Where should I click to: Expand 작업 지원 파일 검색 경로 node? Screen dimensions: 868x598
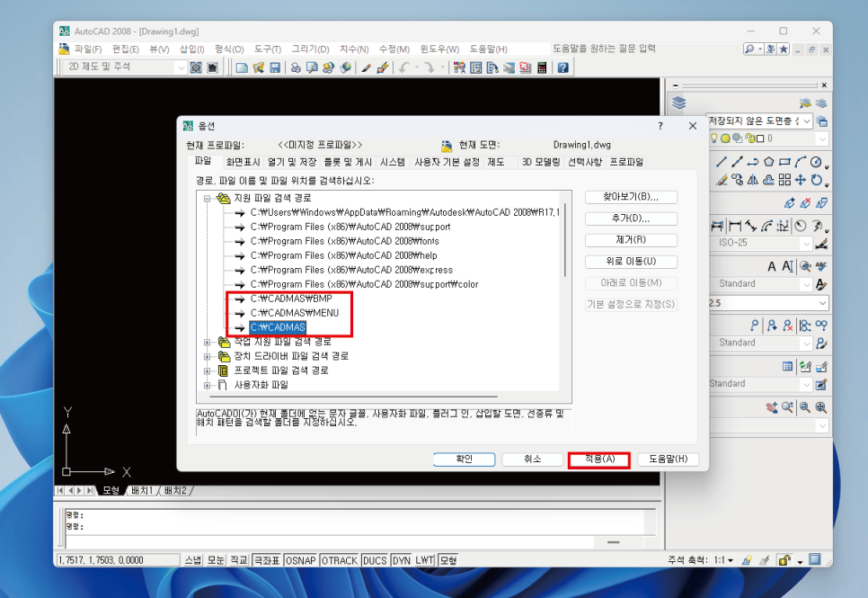[207, 342]
